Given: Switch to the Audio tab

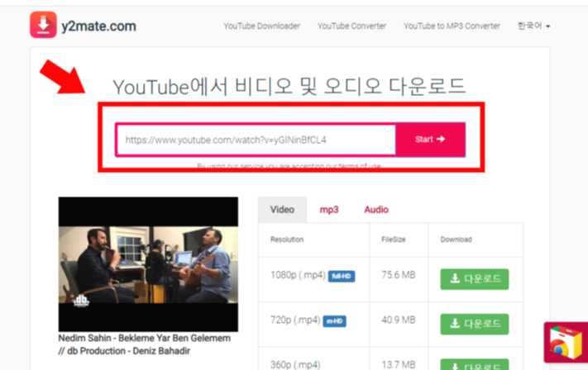Looking at the screenshot, I should pyautogui.click(x=376, y=210).
